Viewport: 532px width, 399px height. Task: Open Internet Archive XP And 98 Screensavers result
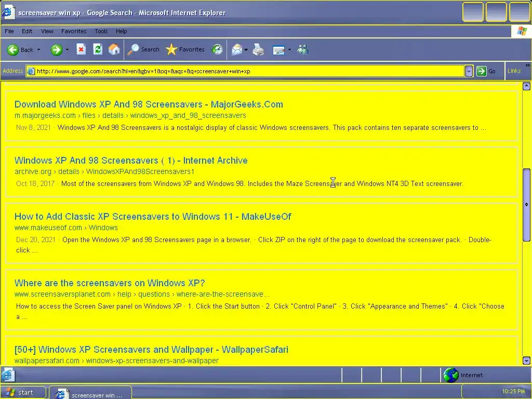pyautogui.click(x=131, y=160)
